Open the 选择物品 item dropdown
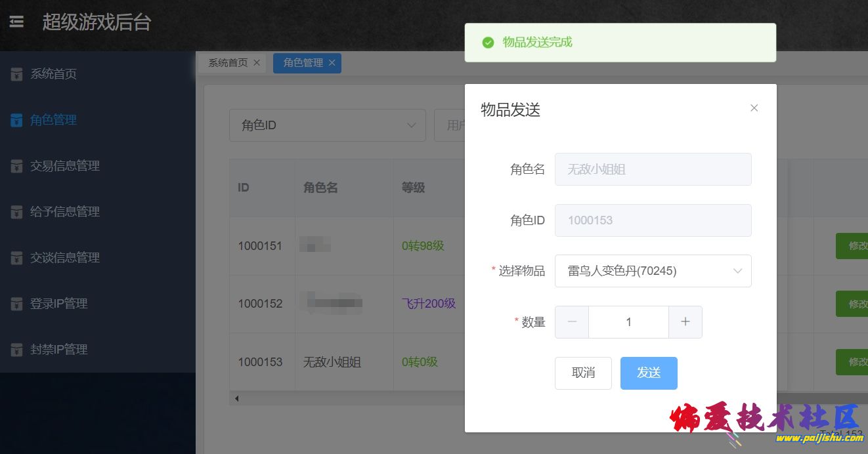The image size is (868, 454). [653, 270]
